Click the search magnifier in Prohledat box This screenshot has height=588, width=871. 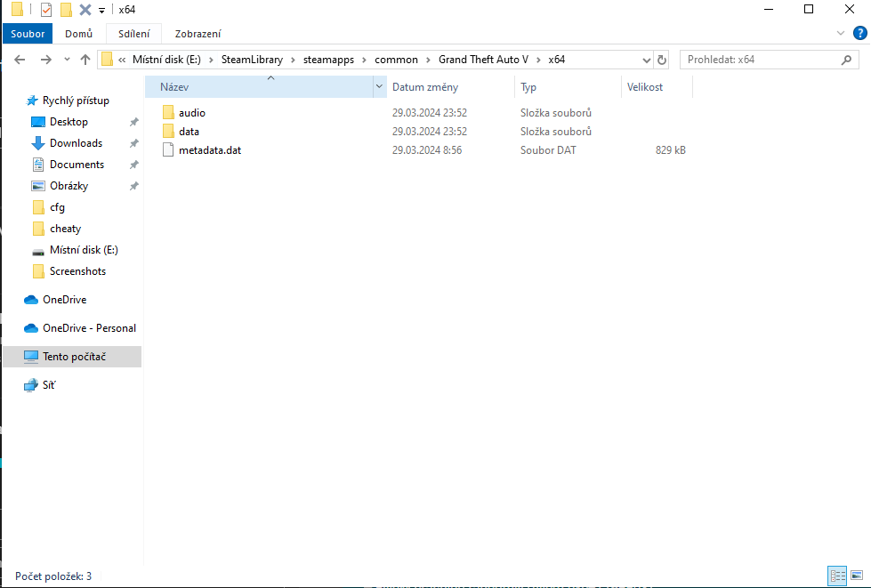847,59
